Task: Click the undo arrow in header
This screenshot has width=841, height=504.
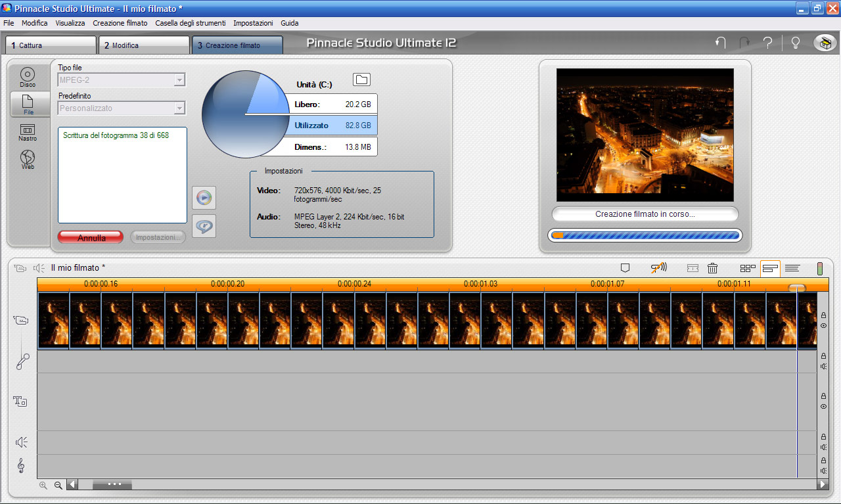Action: coord(721,43)
